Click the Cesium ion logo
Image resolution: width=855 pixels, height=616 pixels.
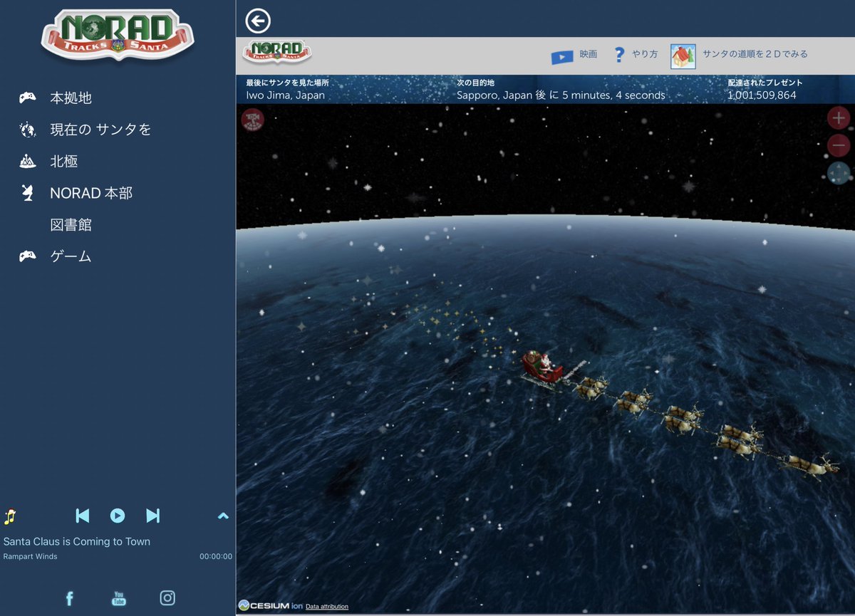coord(271,605)
